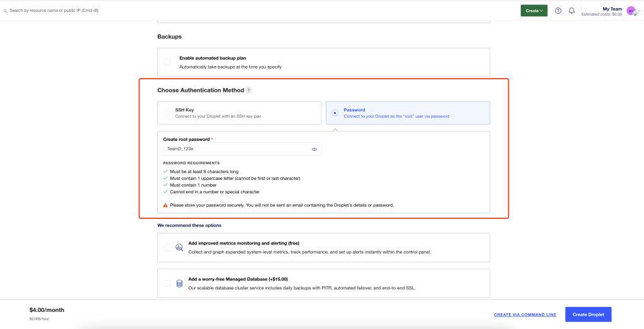644x329 pixels.
Task: Click the search magnifier icon in top bar
Action: point(5,11)
